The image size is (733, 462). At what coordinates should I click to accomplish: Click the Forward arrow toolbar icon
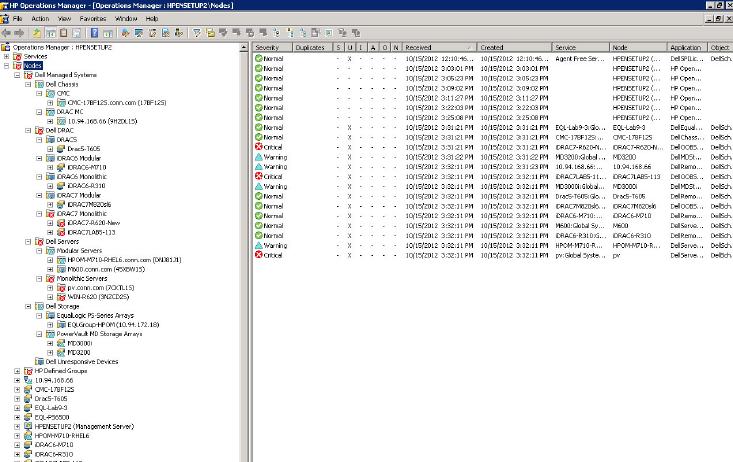(x=19, y=33)
